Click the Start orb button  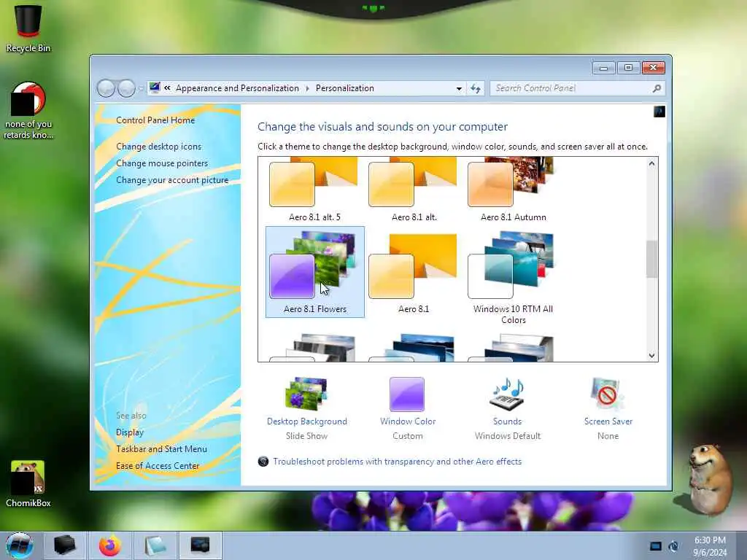[x=20, y=545]
